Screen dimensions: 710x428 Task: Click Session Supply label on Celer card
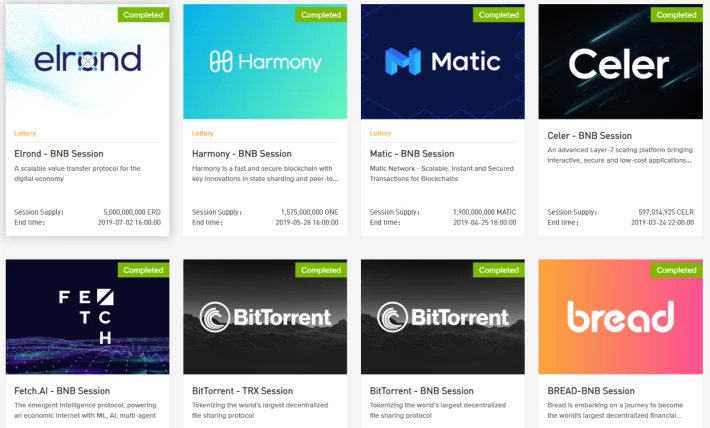(x=572, y=212)
